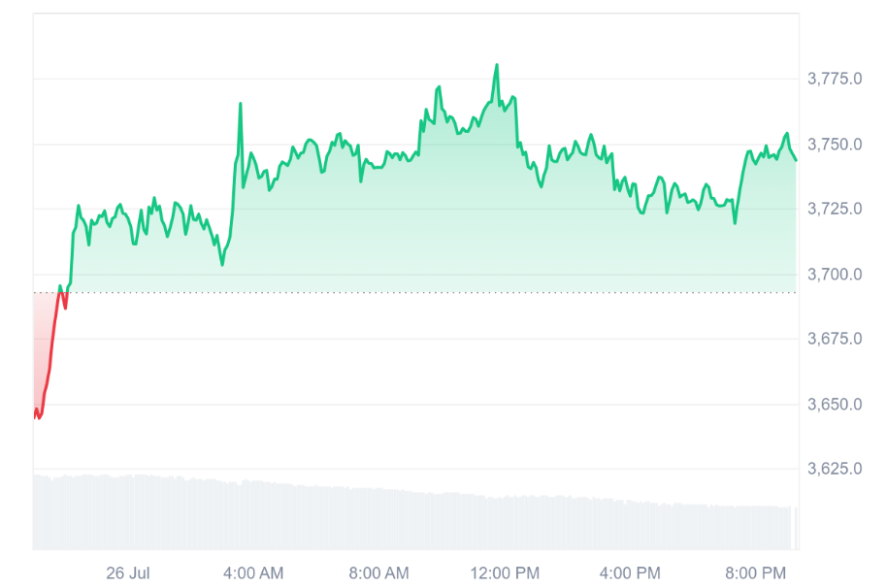Click the 3,675.0 price axis label
Screen dimensions: 887x588
(835, 339)
